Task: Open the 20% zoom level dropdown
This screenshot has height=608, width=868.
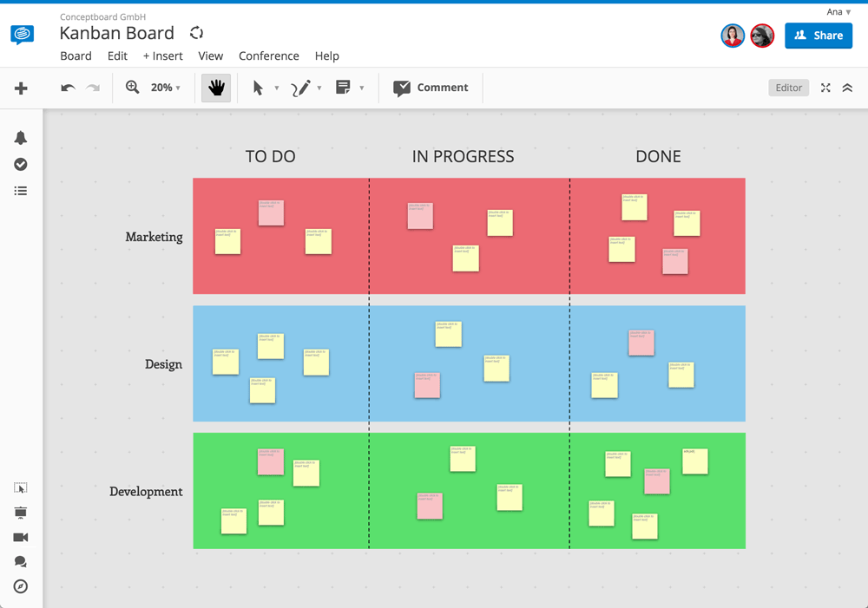Action: 166,88
